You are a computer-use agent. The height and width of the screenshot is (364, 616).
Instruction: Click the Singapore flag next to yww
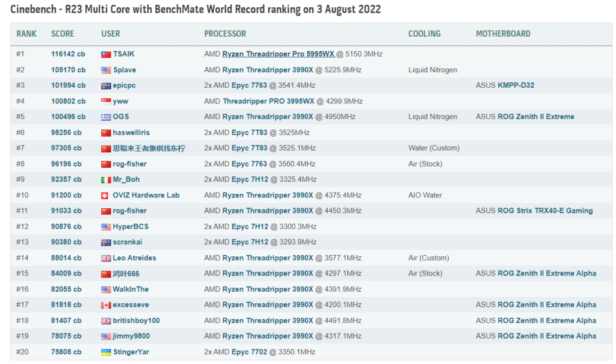[106, 101]
